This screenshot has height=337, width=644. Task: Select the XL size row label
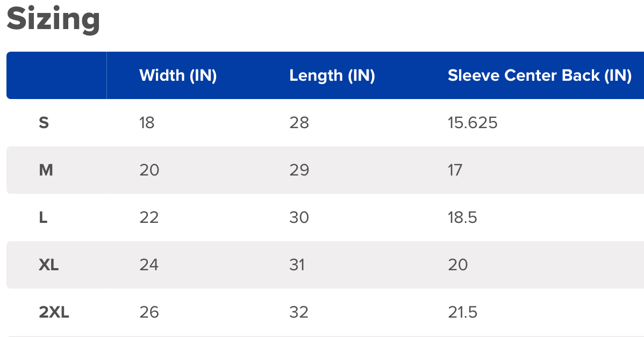tap(49, 265)
